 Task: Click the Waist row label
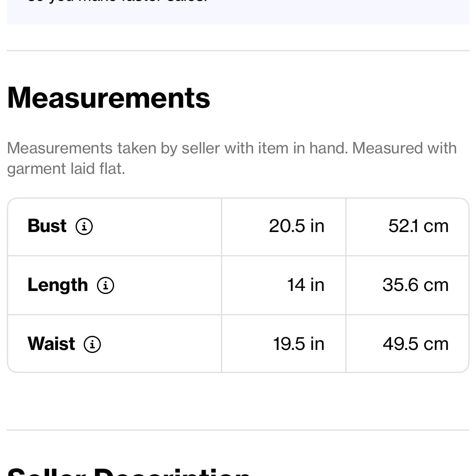pyautogui.click(x=51, y=344)
